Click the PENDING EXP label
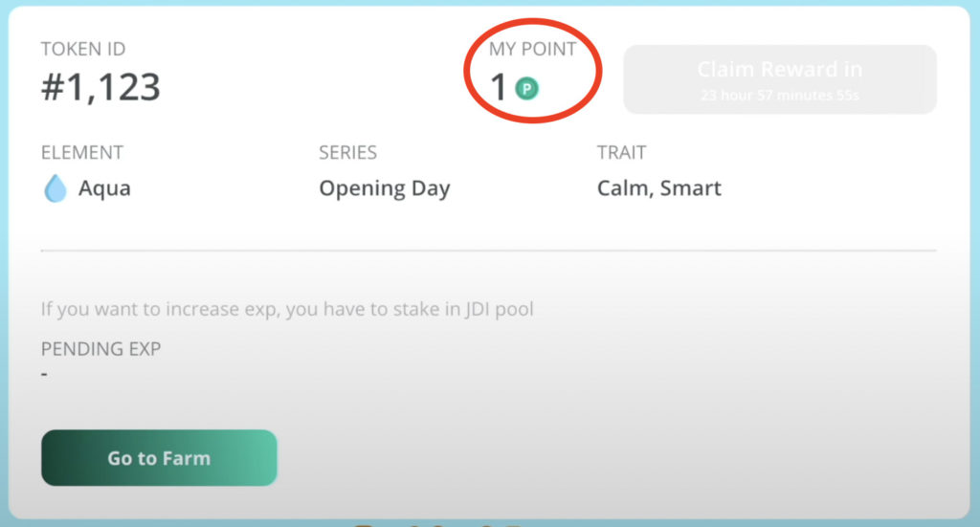The image size is (980, 527). click(100, 348)
